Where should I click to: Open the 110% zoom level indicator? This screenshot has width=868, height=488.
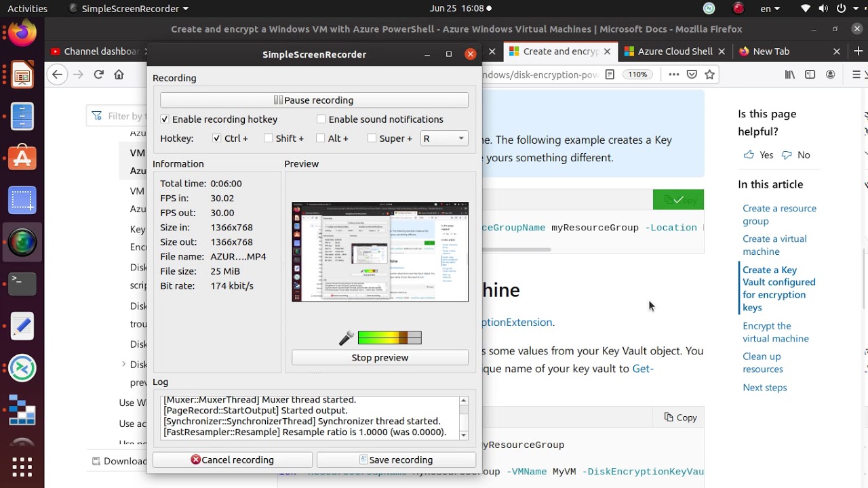637,75
